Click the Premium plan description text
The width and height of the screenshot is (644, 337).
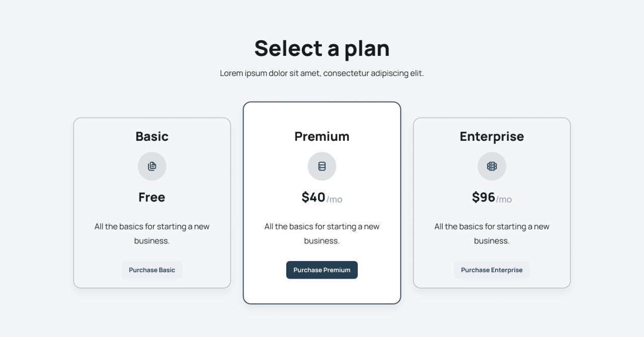pyautogui.click(x=322, y=234)
